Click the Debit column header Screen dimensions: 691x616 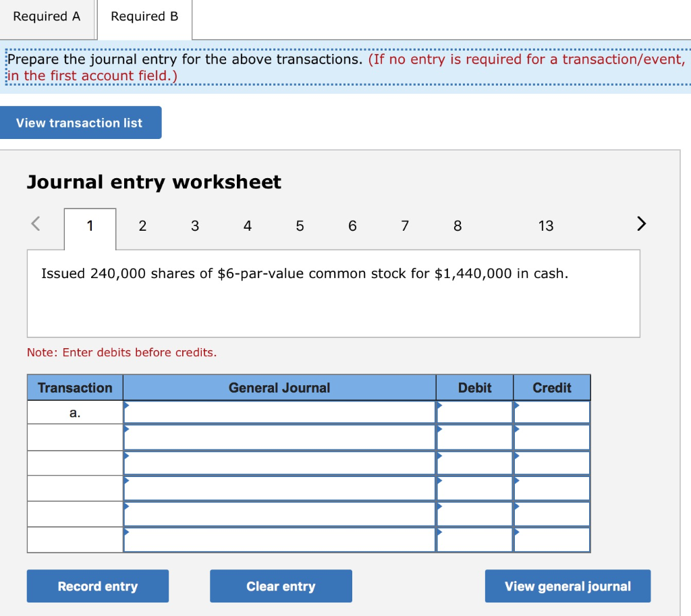(x=474, y=388)
